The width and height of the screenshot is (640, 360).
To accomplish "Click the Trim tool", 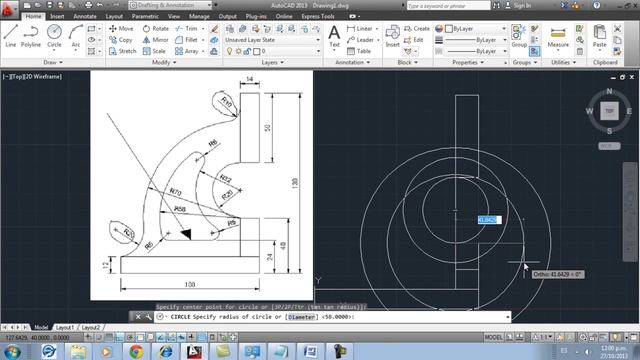I will click(187, 29).
